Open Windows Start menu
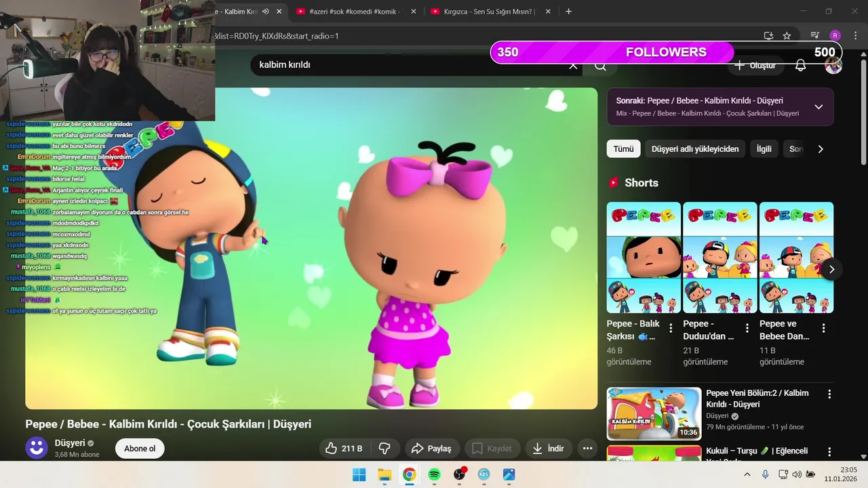 (x=359, y=474)
